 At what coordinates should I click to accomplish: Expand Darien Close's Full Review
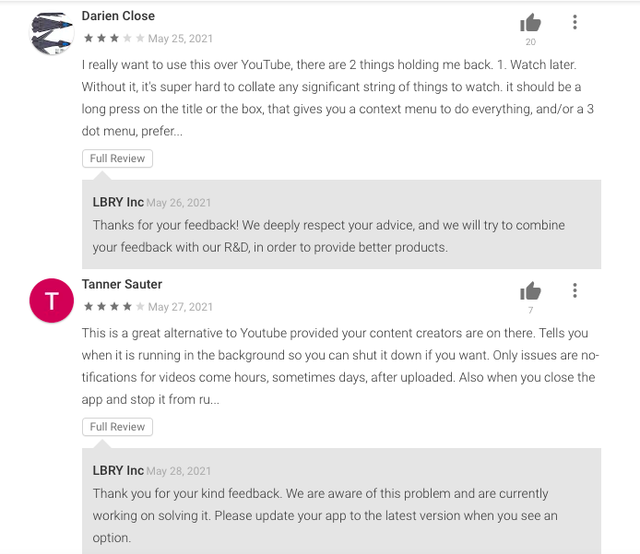point(118,158)
